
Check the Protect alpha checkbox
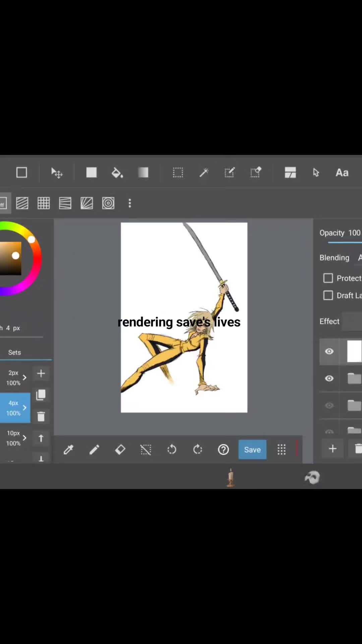[328, 278]
